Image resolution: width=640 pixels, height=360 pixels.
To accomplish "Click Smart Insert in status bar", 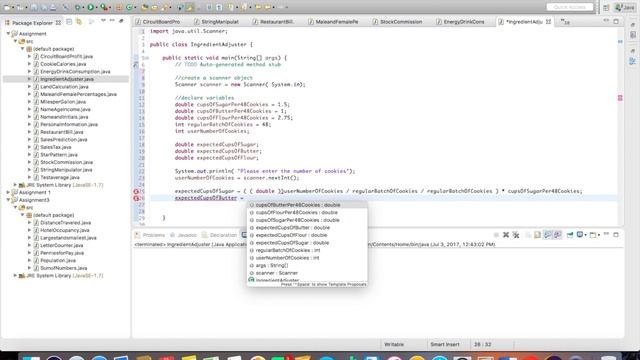I will pos(444,344).
